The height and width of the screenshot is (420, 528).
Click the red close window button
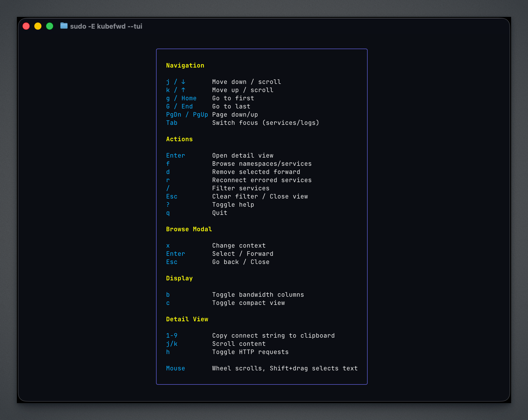(x=26, y=26)
